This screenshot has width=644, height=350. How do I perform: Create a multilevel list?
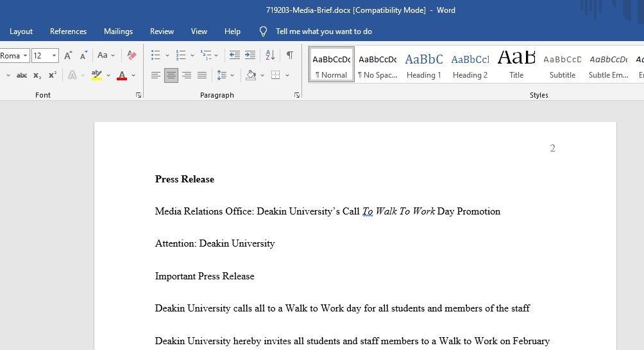click(206, 55)
